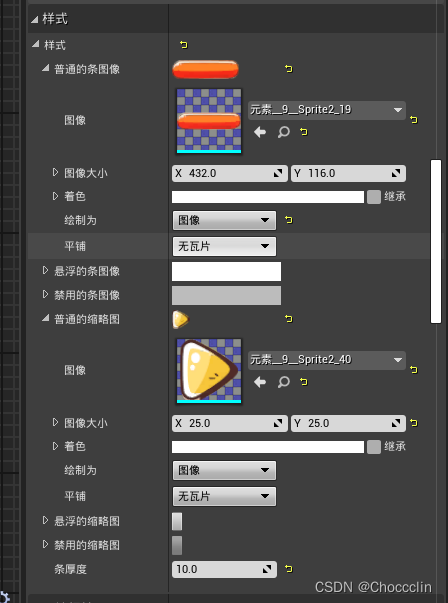Click the Y 25.0 image size field
This screenshot has height=603, width=448.
348,423
